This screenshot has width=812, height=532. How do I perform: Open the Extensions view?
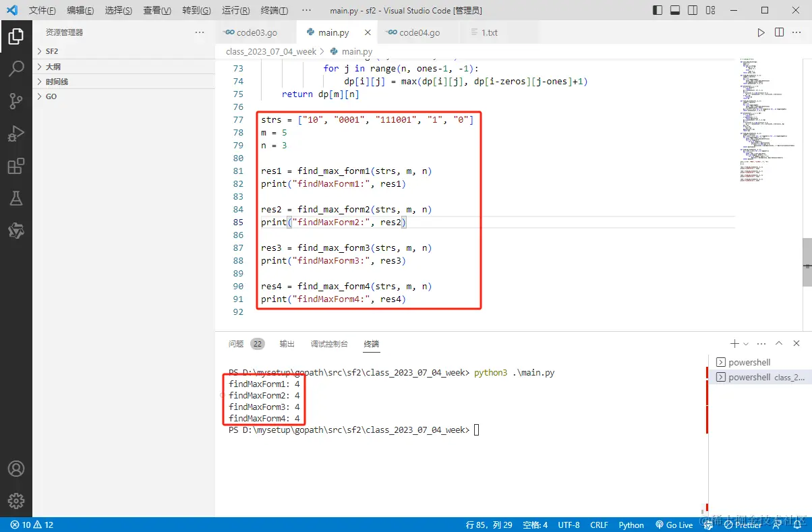[16, 166]
